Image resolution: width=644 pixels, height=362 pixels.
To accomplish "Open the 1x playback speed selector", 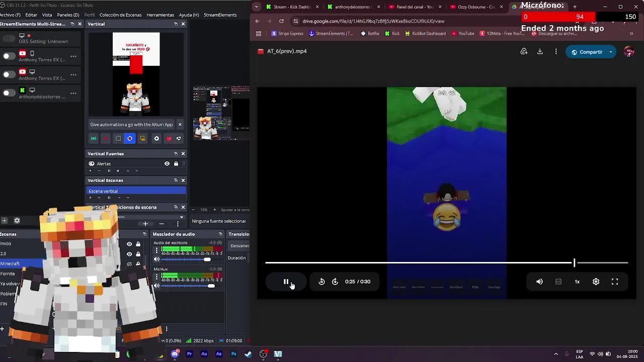I will (577, 282).
